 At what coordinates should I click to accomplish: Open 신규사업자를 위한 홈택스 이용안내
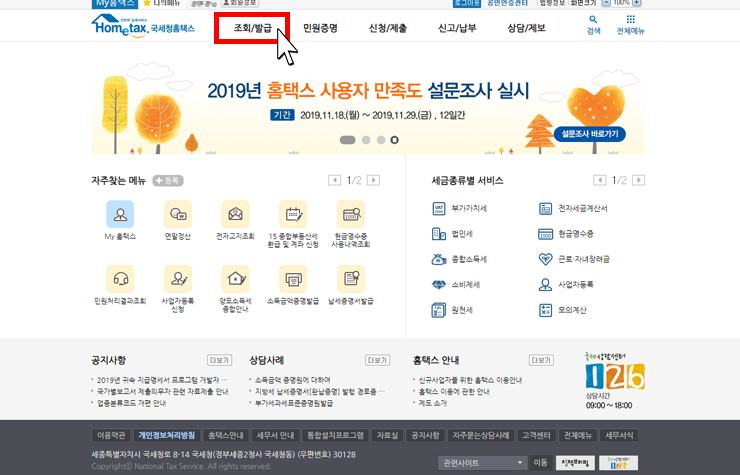pos(471,380)
